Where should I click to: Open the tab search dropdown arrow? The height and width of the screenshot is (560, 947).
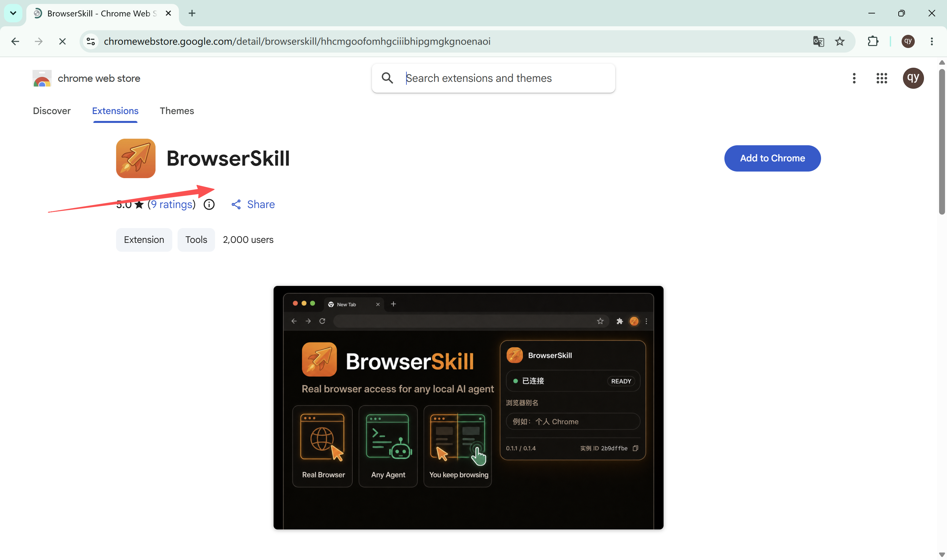click(13, 13)
